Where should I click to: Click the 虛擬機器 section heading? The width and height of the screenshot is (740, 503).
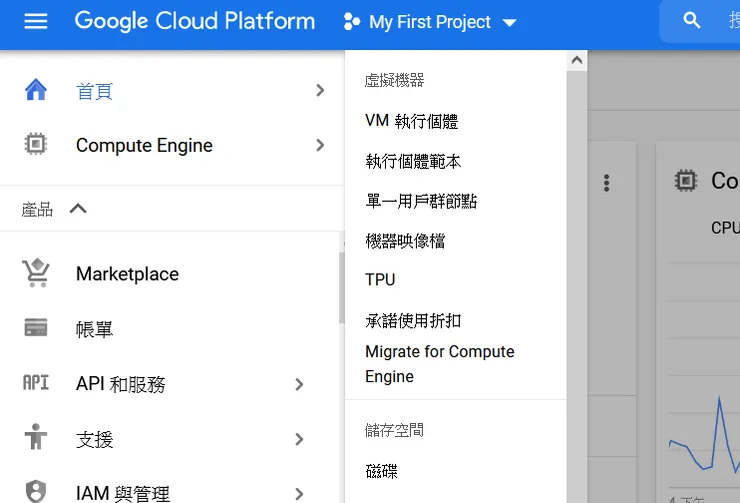(394, 80)
